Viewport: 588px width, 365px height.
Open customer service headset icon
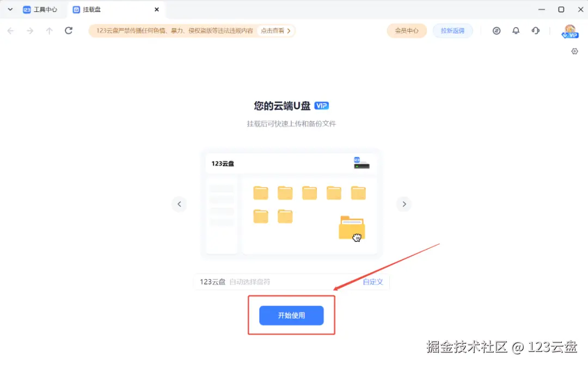[x=536, y=30]
